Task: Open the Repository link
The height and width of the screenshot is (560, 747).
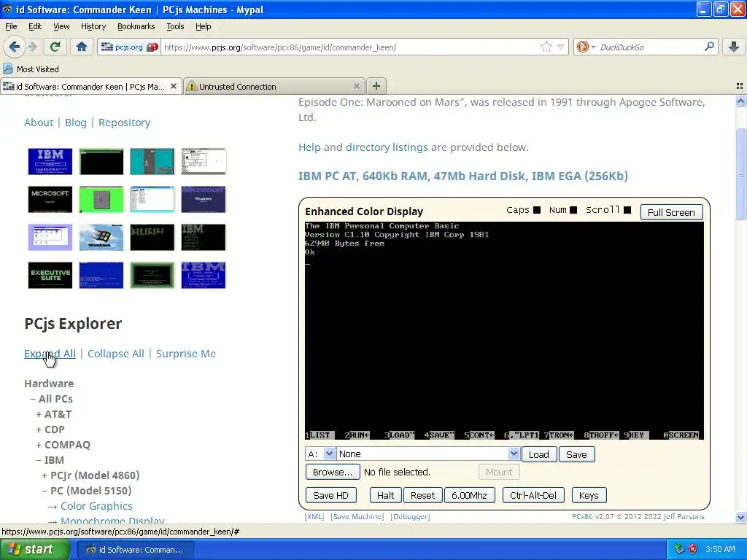Action: [x=124, y=122]
